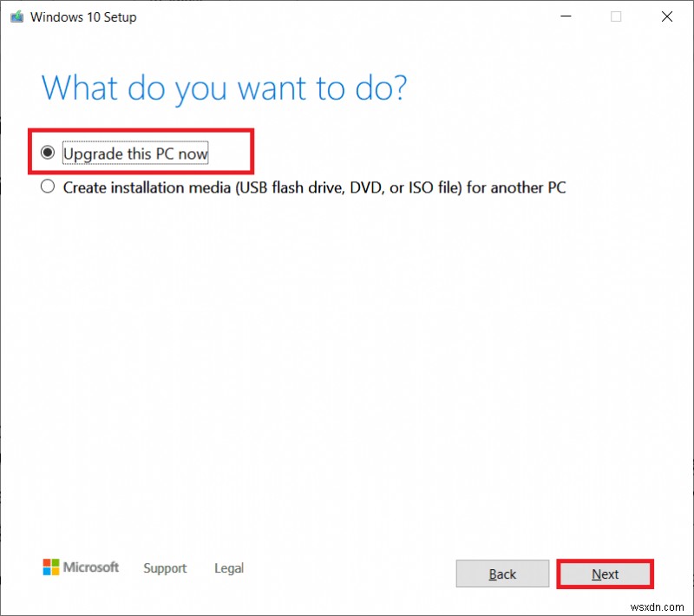Image resolution: width=694 pixels, height=616 pixels.
Task: Click the Microsoft logo
Action: click(81, 567)
